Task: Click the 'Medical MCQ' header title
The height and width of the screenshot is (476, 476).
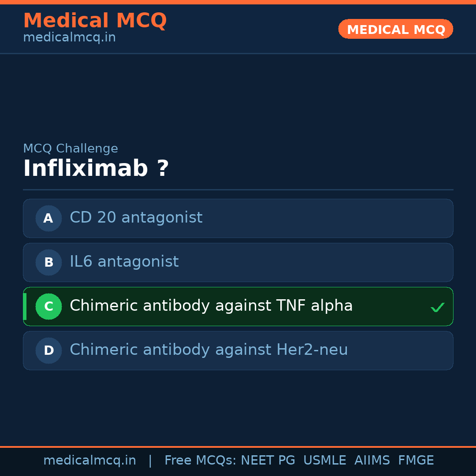Action: coord(95,21)
